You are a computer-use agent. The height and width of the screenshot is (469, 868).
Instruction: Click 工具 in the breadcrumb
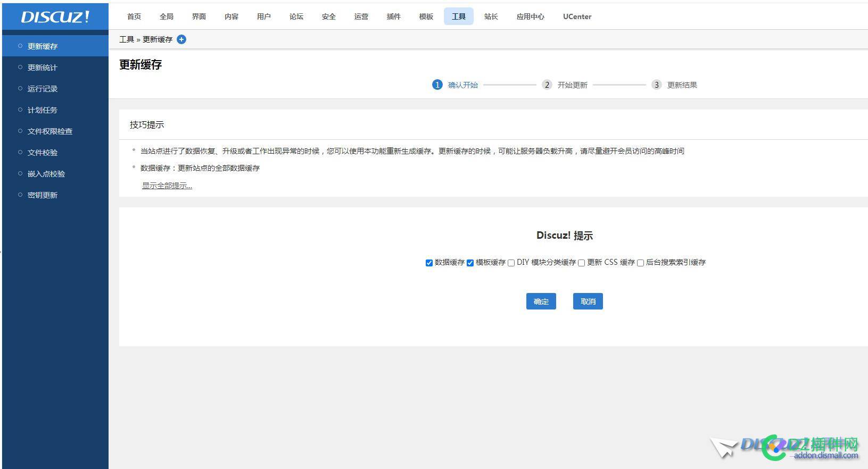coord(127,39)
